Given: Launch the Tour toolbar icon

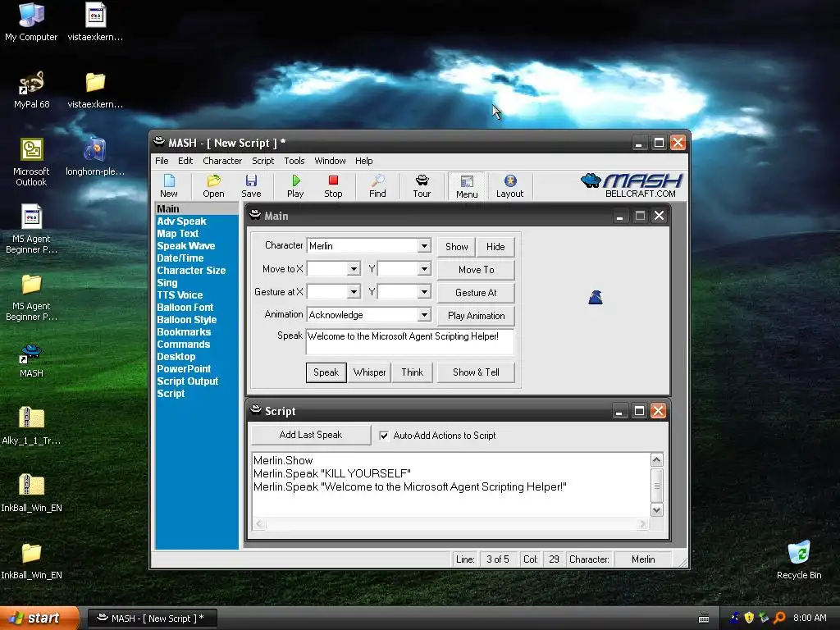Looking at the screenshot, I should tap(422, 185).
